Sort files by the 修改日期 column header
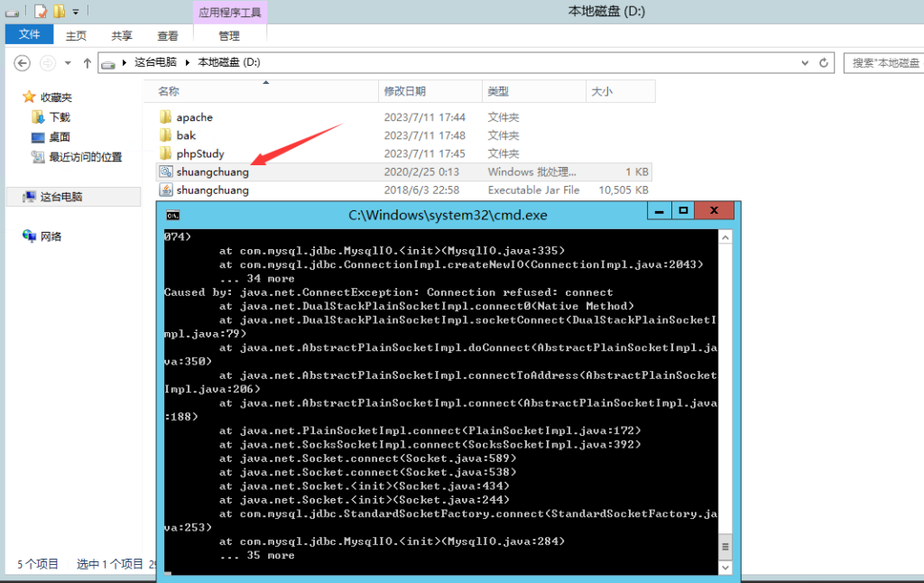 (x=404, y=91)
